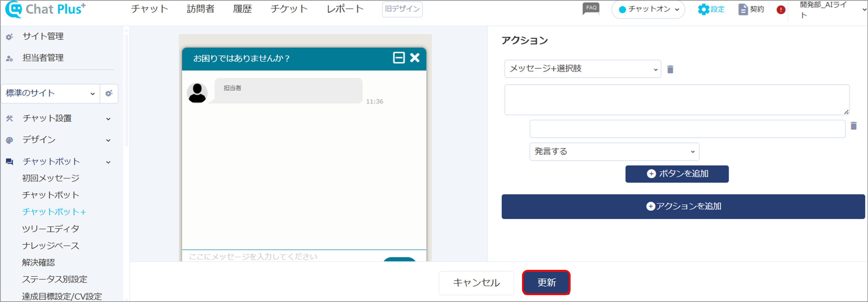Collapse the チャットボット menu chevron
Screen dimensions: 868x302
tap(108, 162)
